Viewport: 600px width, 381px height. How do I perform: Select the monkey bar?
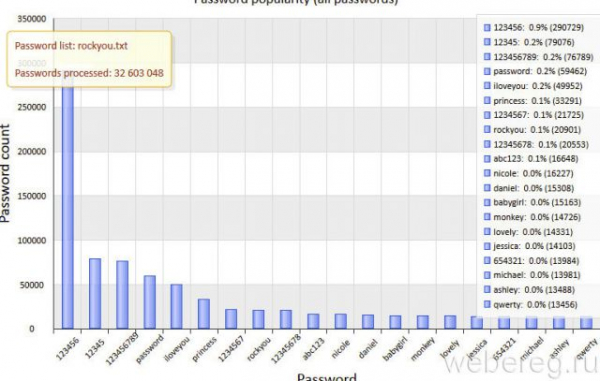point(422,322)
